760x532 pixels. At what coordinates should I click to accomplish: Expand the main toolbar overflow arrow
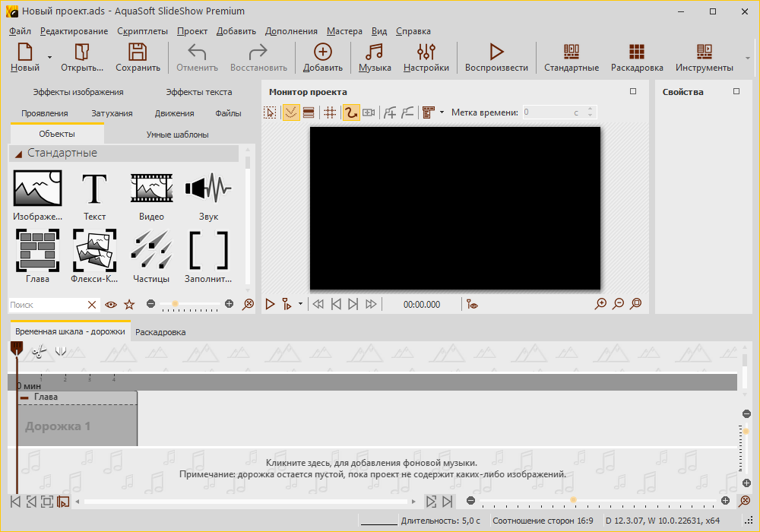click(x=747, y=59)
